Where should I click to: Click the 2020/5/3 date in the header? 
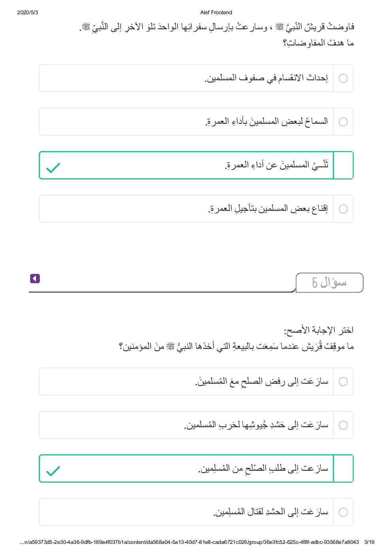28,13
